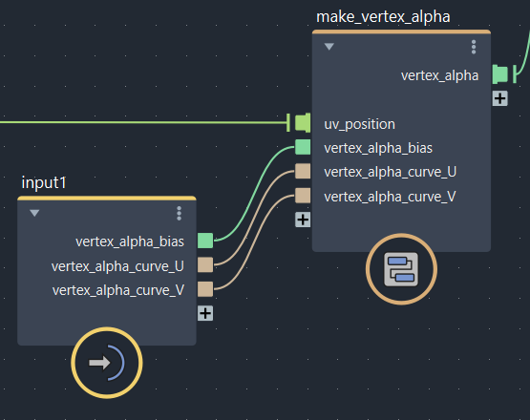Select the vertex_alpha_curve_V input port on make_vertex_alpha
Viewport: 530px width, 420px height.
pos(303,196)
